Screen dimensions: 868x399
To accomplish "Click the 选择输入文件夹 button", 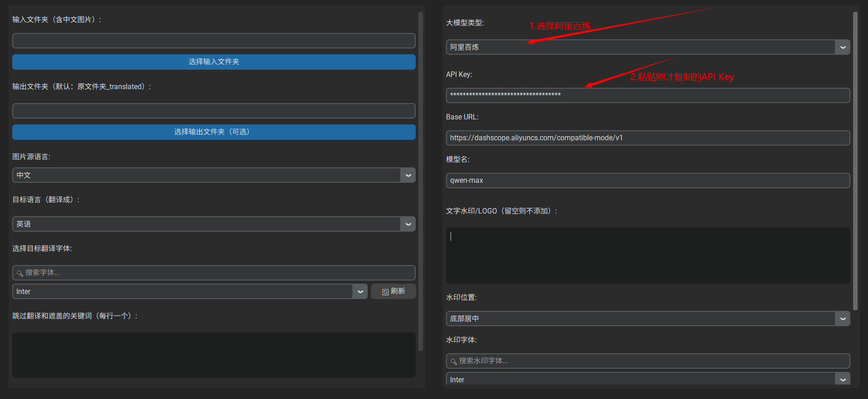I will tap(213, 62).
